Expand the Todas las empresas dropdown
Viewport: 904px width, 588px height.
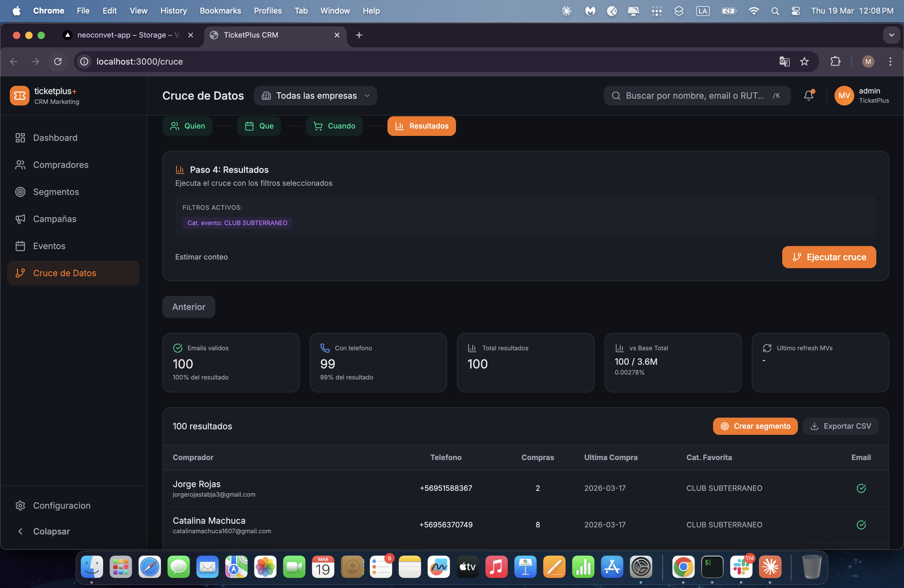(315, 95)
